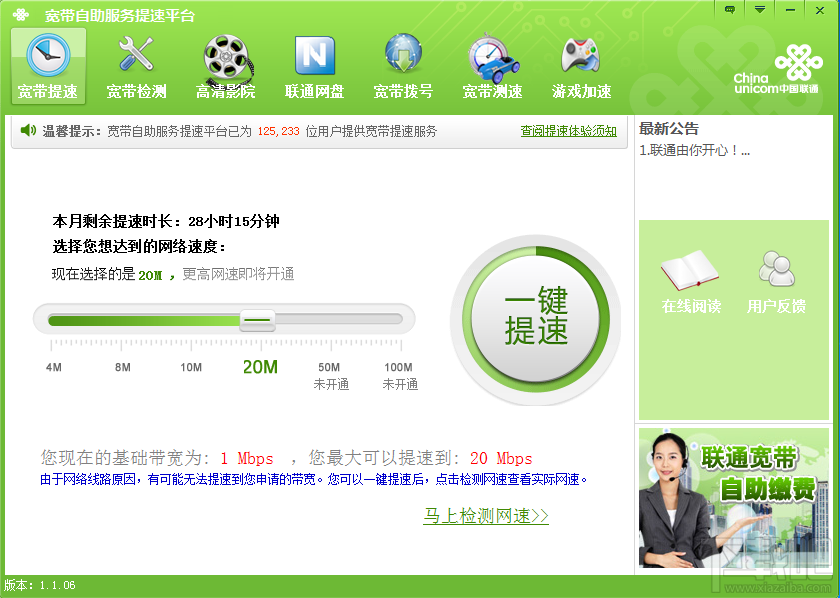
Task: Click the sound speaker icon beside 温馨提示
Action: point(28,130)
